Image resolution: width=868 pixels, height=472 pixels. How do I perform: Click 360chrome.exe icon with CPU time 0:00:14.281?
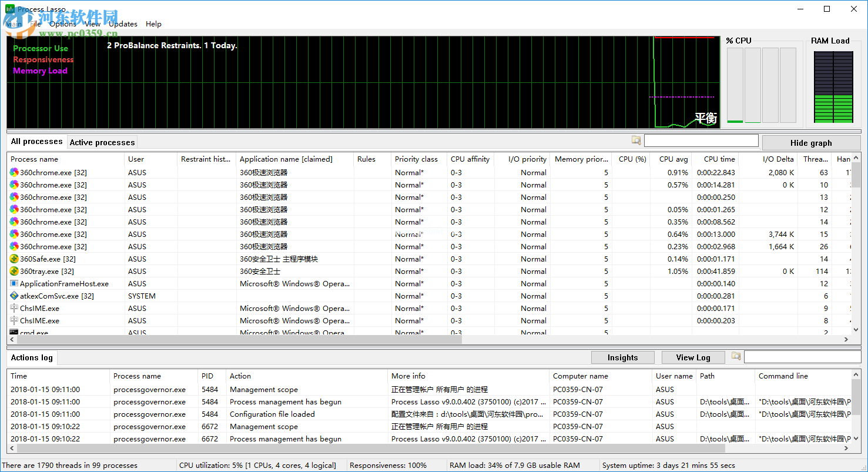coord(14,185)
